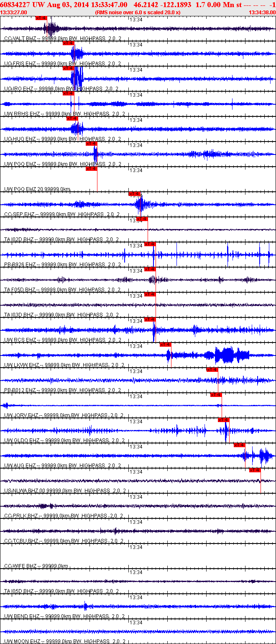
Task: Select the 'UW PGO EHZ 20 99999.0km' label
Action: pyautogui.click(x=37, y=189)
